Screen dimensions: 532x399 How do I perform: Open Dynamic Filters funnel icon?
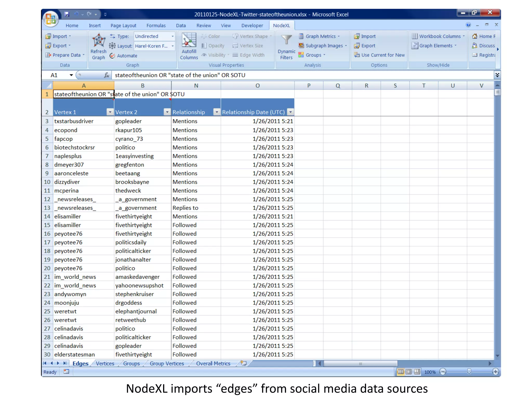286,40
